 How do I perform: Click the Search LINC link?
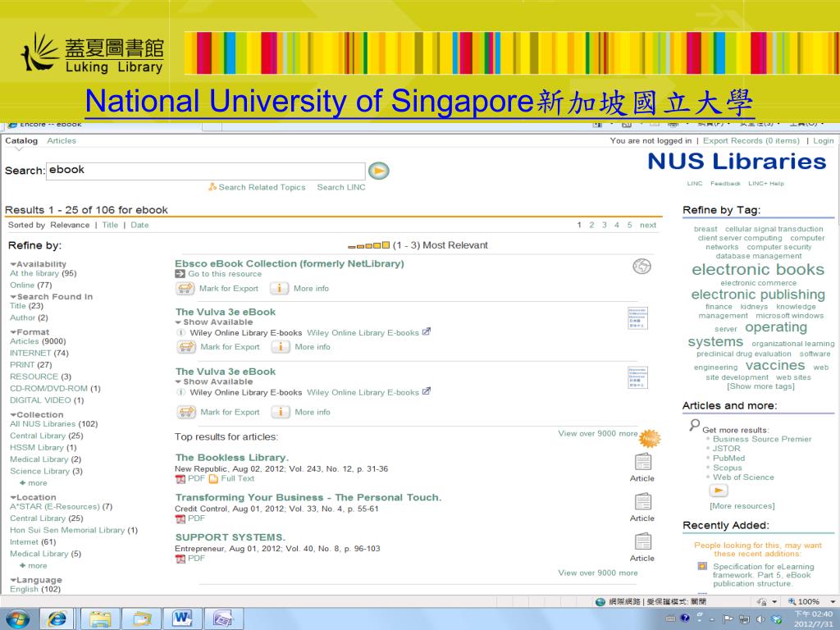click(341, 187)
